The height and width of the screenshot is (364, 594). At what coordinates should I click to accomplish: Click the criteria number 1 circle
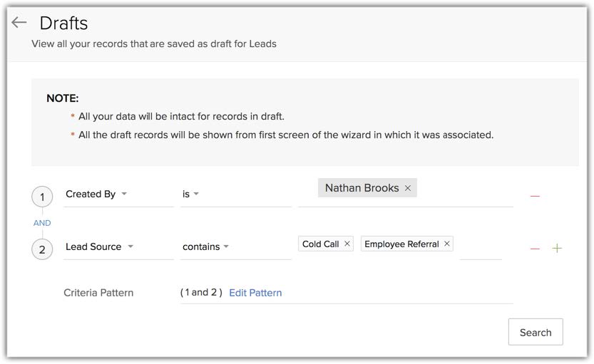click(x=42, y=197)
